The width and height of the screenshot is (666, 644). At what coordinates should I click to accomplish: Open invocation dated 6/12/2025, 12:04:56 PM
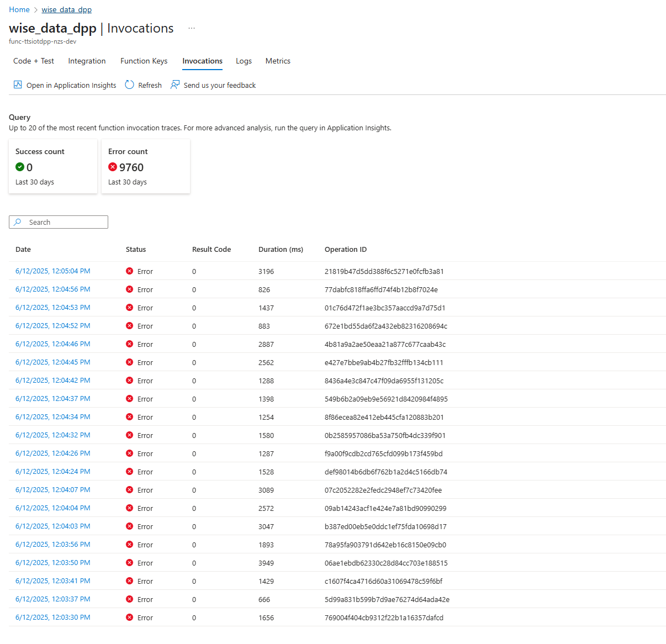53,289
